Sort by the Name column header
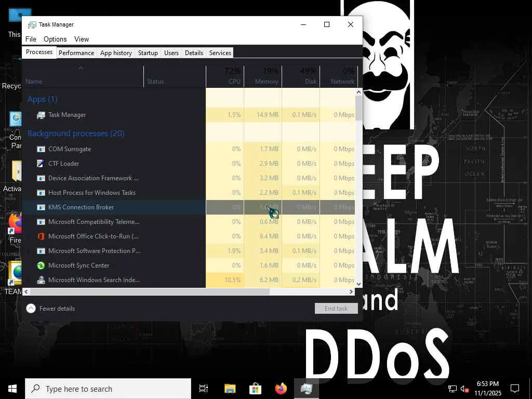 point(83,76)
